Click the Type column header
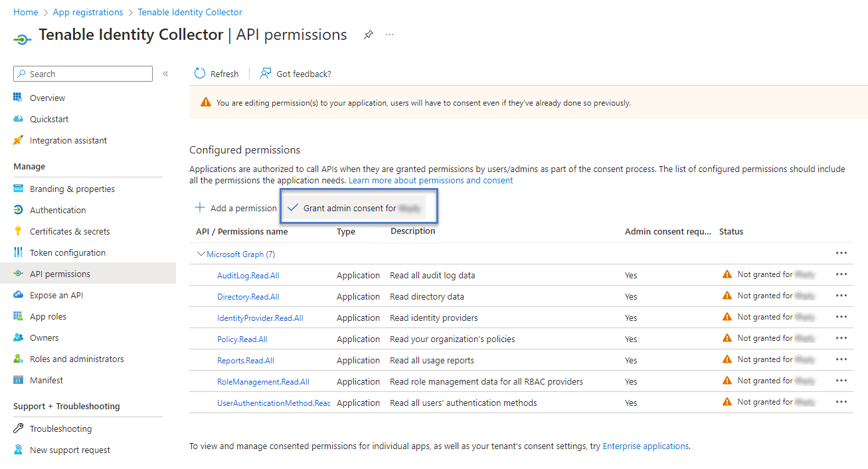The image size is (868, 469). [346, 231]
